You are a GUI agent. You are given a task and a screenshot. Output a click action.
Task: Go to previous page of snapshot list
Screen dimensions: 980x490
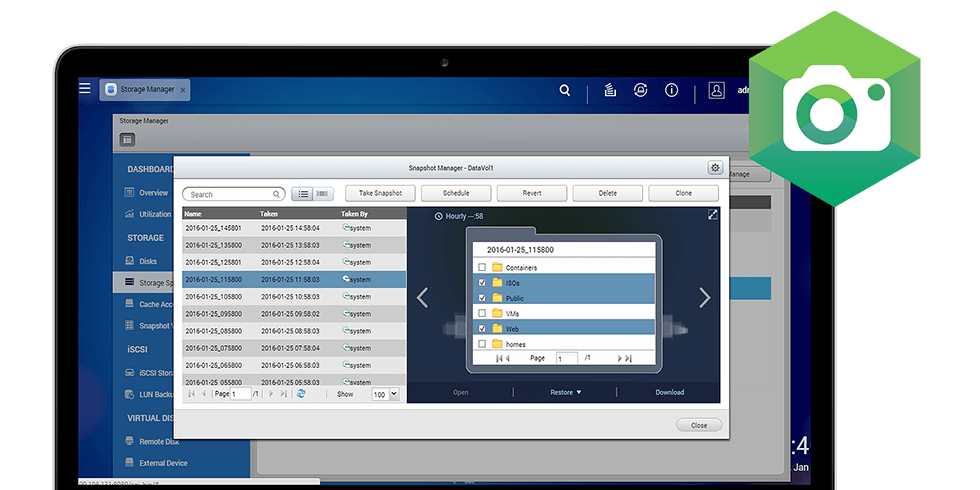pos(204,394)
